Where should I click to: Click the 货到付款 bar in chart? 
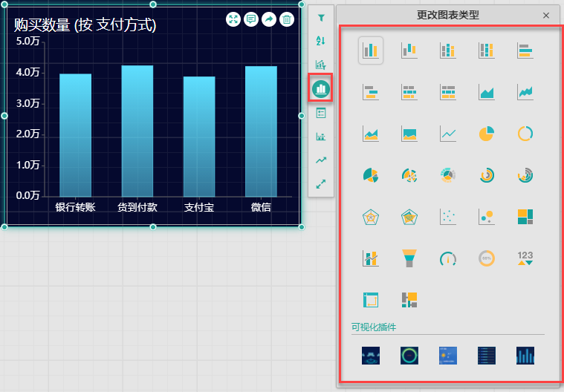pyautogui.click(x=137, y=131)
